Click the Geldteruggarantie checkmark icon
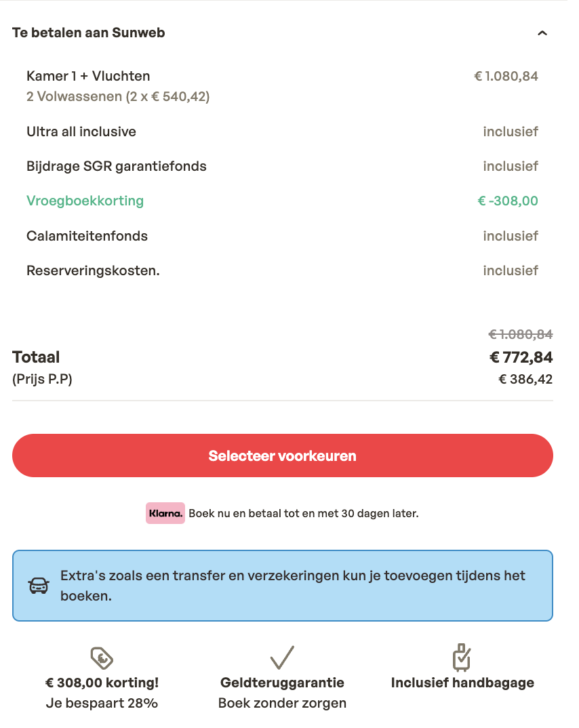579x728 pixels. click(x=282, y=658)
